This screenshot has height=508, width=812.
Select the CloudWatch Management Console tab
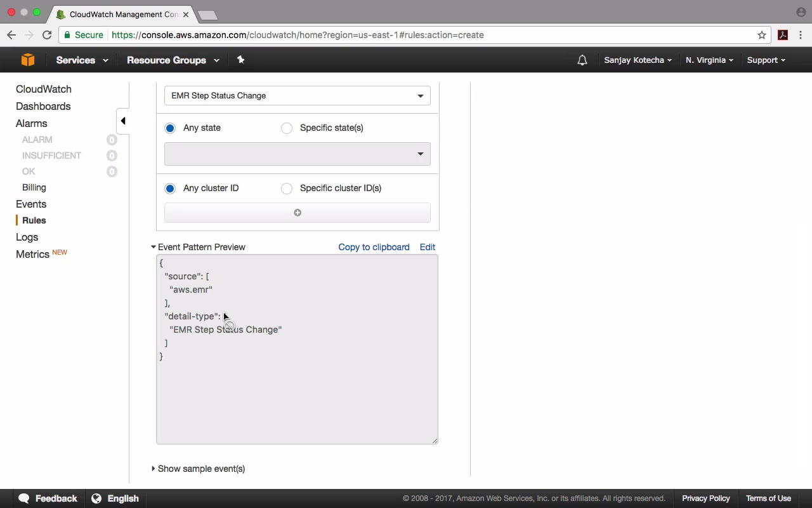[x=124, y=14]
